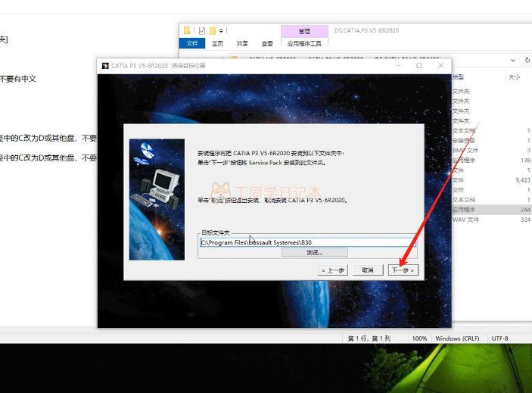Open the 应用程序工具 tab in Explorer
This screenshot has height=393, width=532.
[304, 43]
